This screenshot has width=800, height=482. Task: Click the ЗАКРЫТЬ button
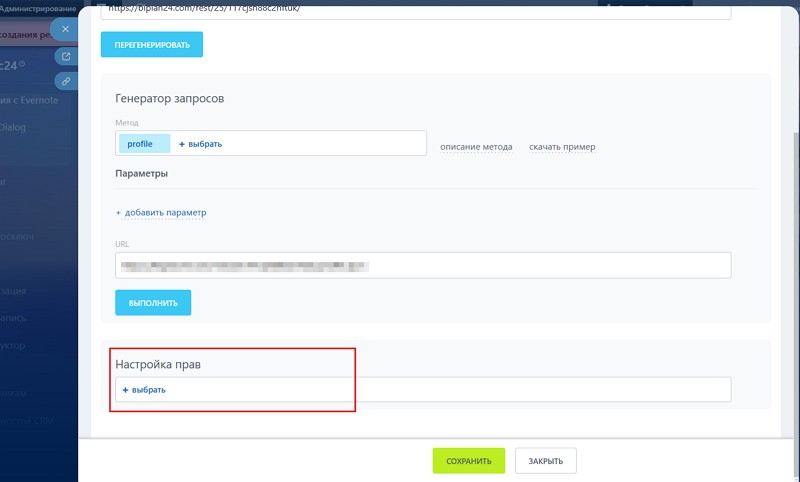point(545,461)
